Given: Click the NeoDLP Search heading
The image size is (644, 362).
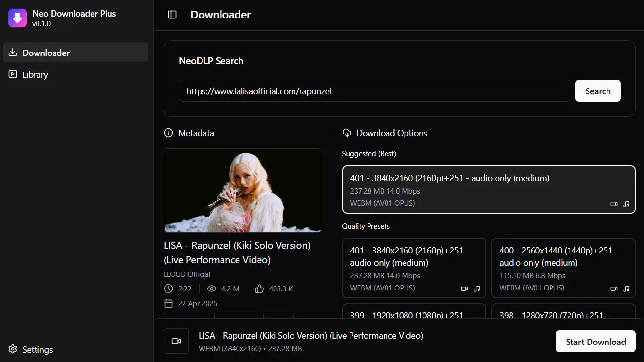Looking at the screenshot, I should [211, 61].
